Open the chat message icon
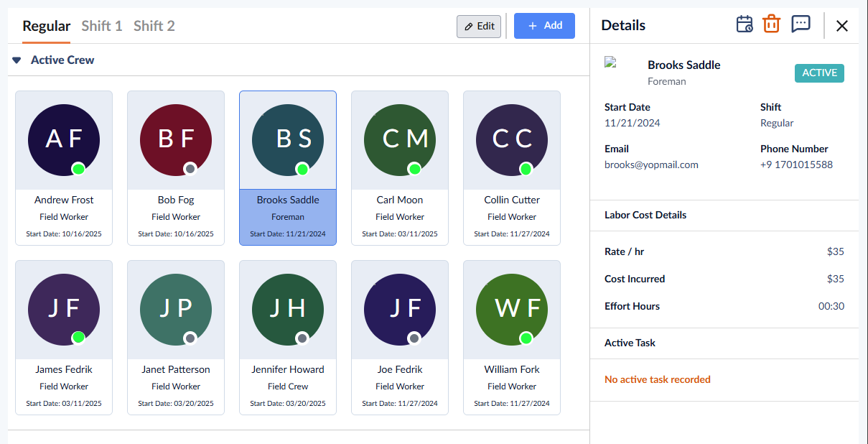 pos(801,24)
